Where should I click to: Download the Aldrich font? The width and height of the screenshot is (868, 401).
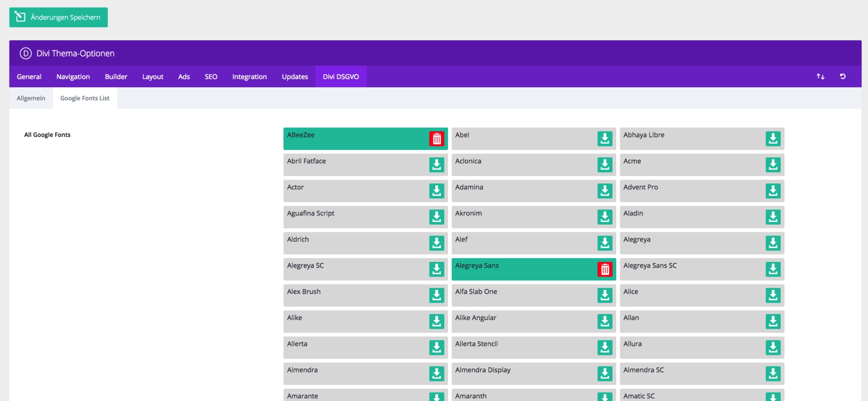pyautogui.click(x=437, y=243)
